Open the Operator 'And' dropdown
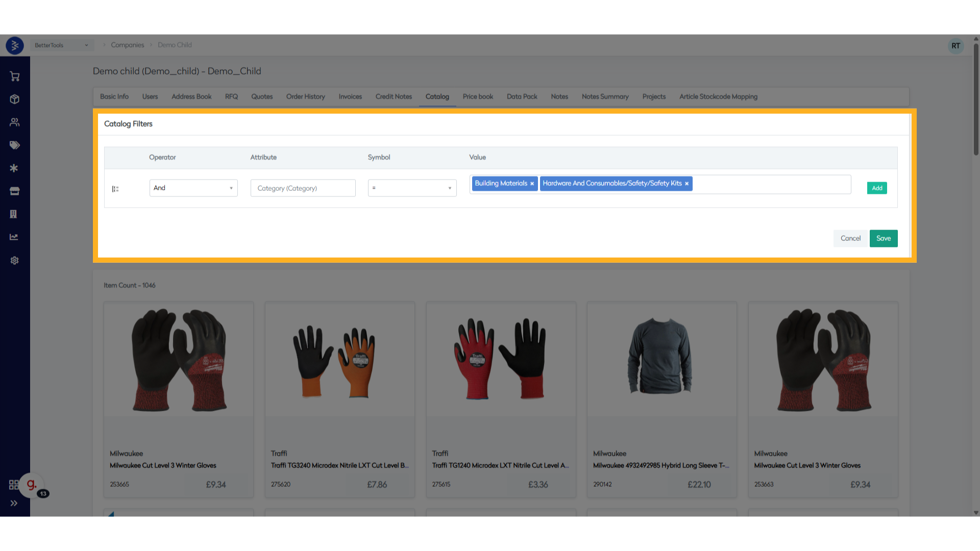This screenshot has width=980, height=551. coord(193,188)
